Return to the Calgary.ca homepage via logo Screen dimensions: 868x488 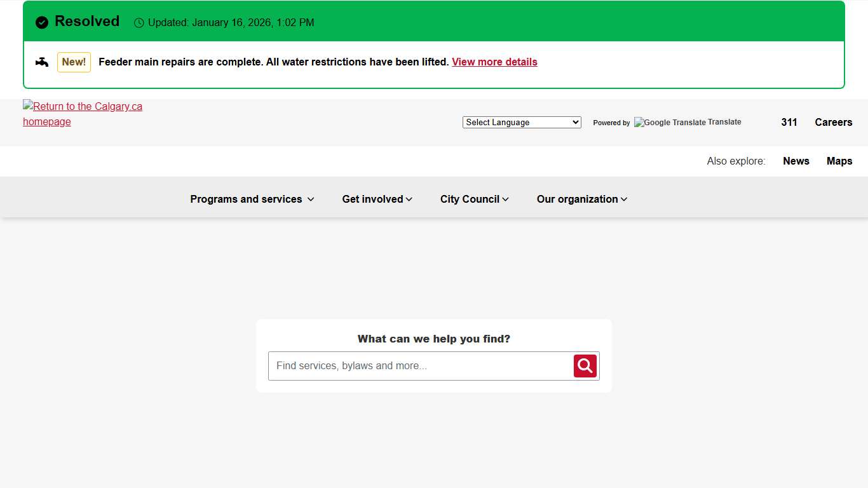pos(83,114)
